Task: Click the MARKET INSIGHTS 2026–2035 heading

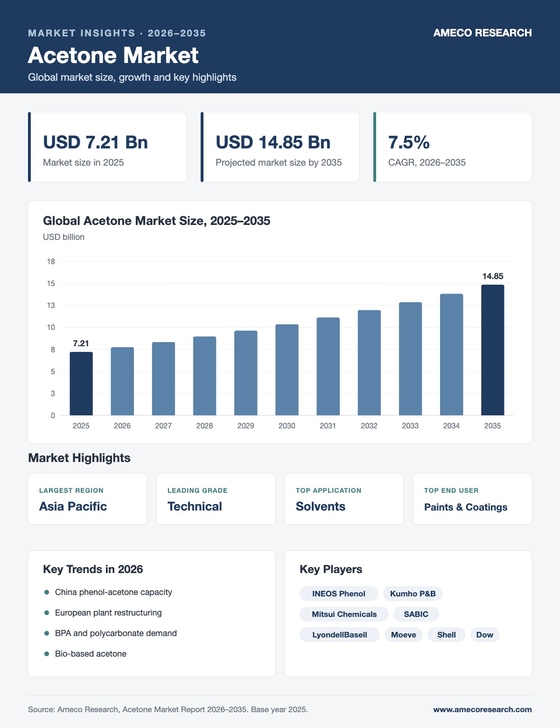Action: tap(117, 33)
